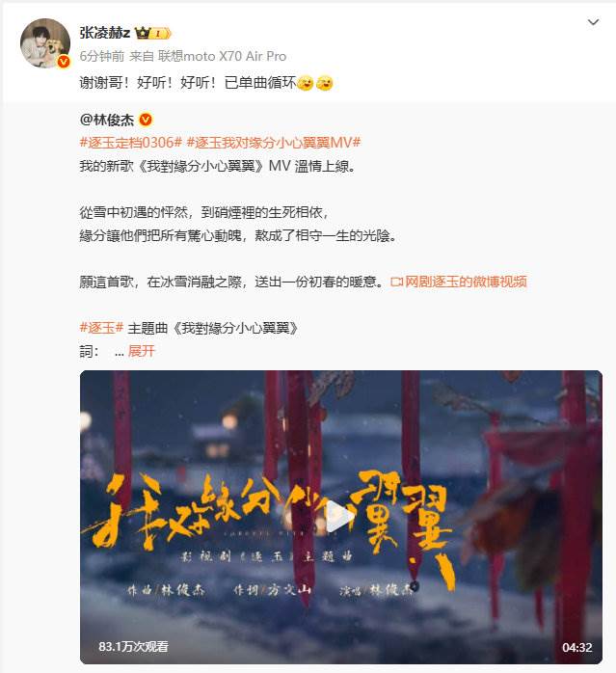Click 联想moto X70 Air Pro source
This screenshot has width=616, height=673.
(x=222, y=56)
